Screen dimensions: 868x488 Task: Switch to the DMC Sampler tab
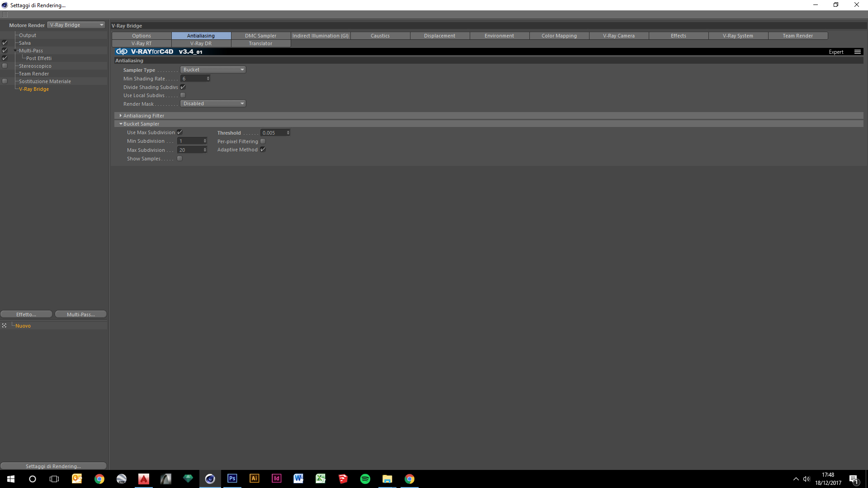pyautogui.click(x=260, y=36)
